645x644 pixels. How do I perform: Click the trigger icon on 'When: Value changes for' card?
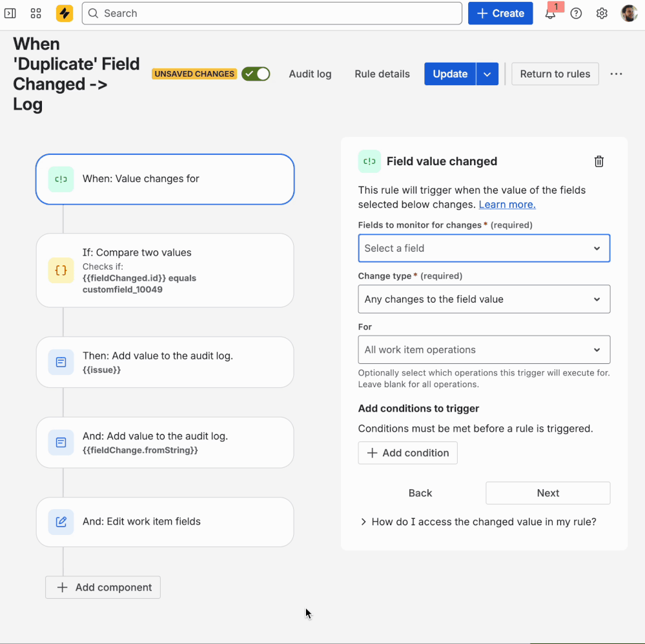click(61, 179)
